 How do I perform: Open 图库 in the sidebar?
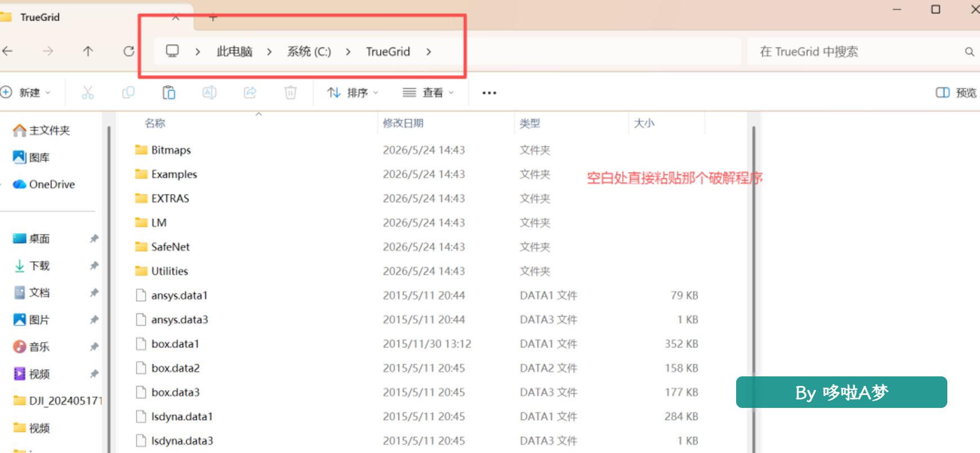(32, 157)
